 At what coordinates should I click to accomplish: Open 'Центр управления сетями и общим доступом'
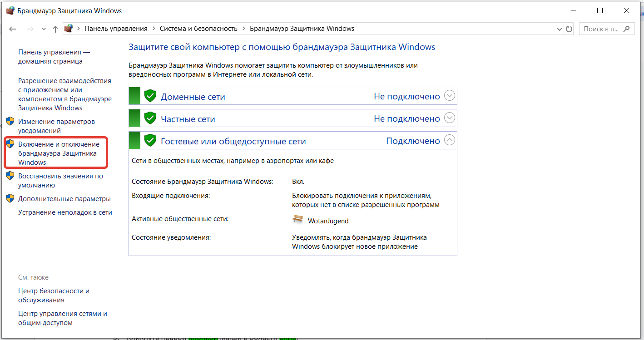click(x=63, y=318)
